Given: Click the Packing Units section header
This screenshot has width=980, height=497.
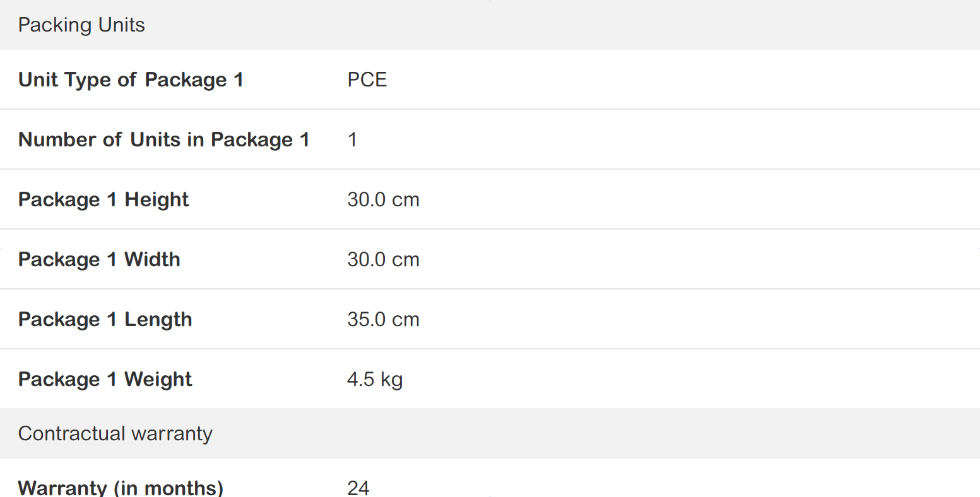Looking at the screenshot, I should pyautogui.click(x=81, y=25).
